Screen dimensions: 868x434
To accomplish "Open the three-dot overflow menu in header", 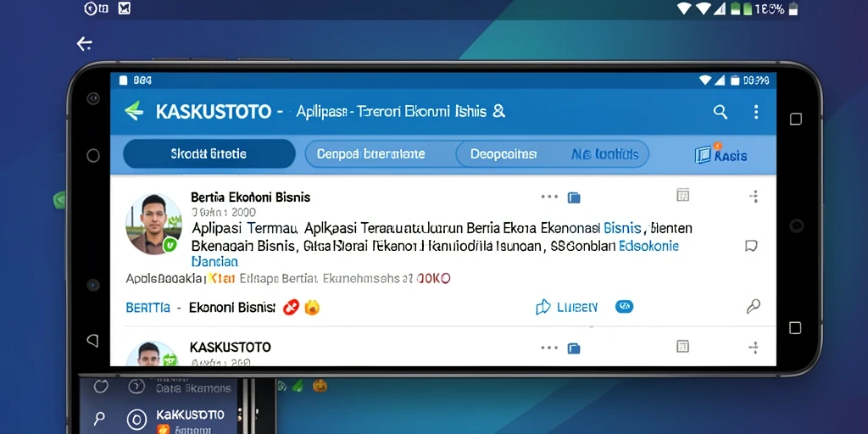I will 756,112.
